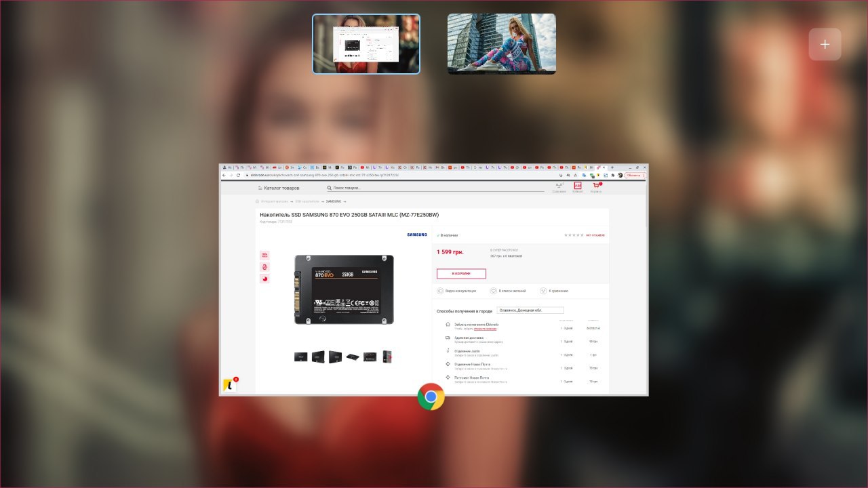This screenshot has height=488, width=868.
Task: Click product title Накопитель SSD SAMSUNG 870 EVO
Action: click(349, 215)
